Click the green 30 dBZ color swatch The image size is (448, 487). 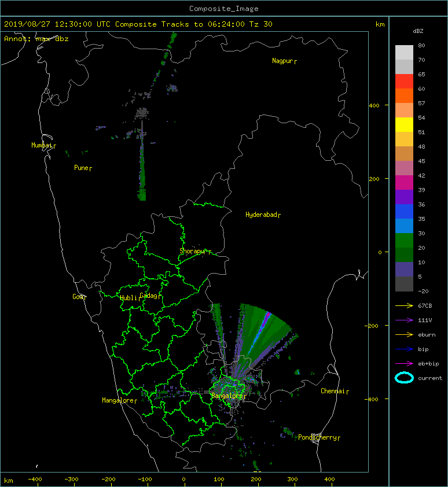pos(404,241)
